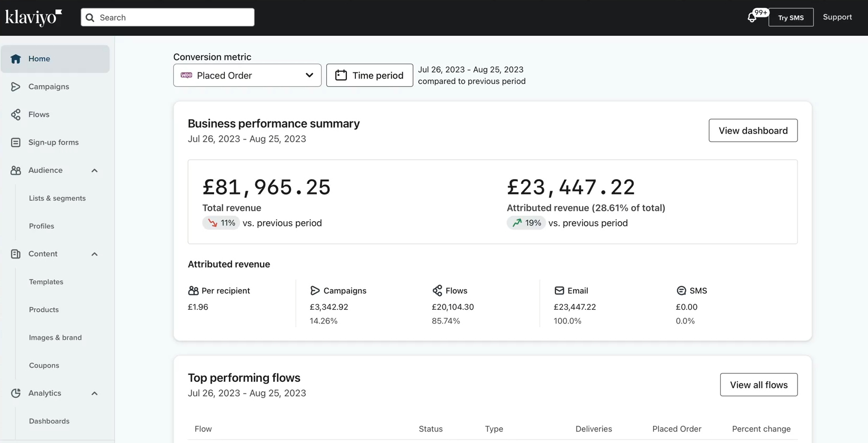Open notifications bell icon
868x443 pixels.
(x=752, y=18)
